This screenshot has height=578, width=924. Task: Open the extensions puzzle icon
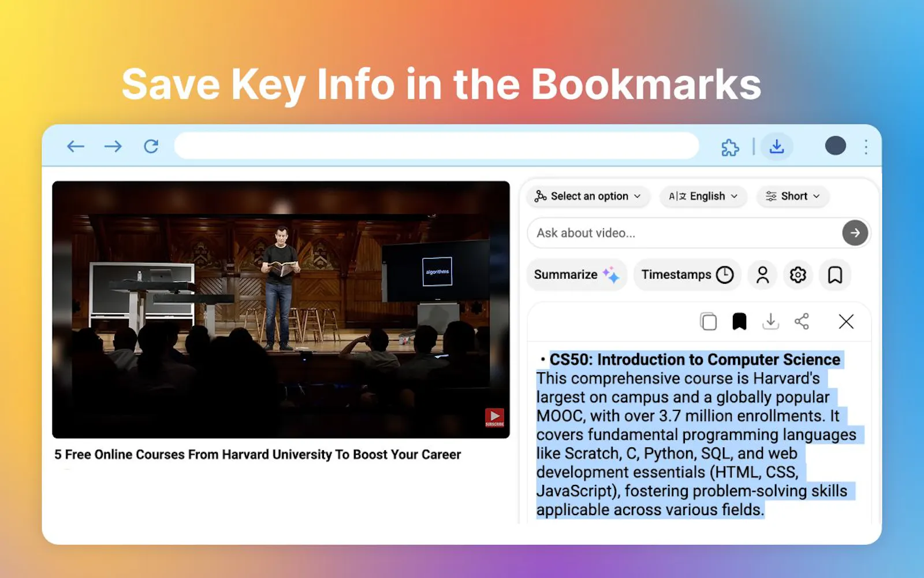(x=730, y=147)
